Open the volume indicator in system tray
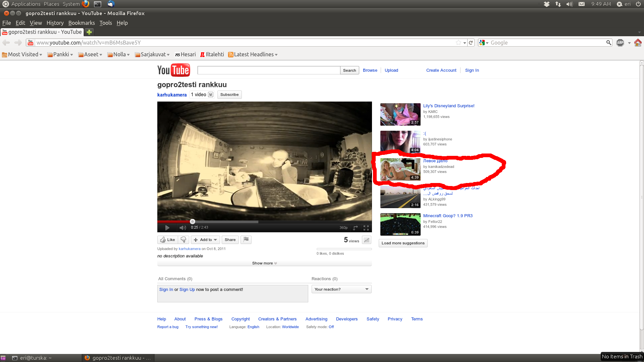 point(570,4)
